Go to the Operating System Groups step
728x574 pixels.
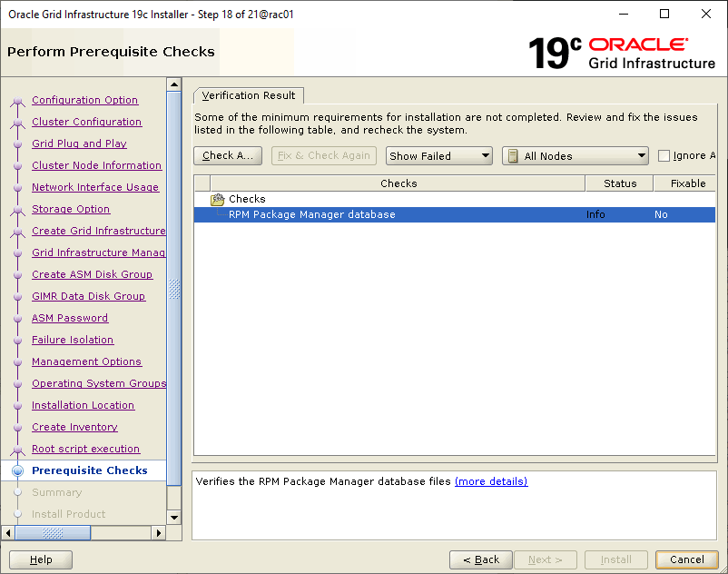pyautogui.click(x=99, y=383)
